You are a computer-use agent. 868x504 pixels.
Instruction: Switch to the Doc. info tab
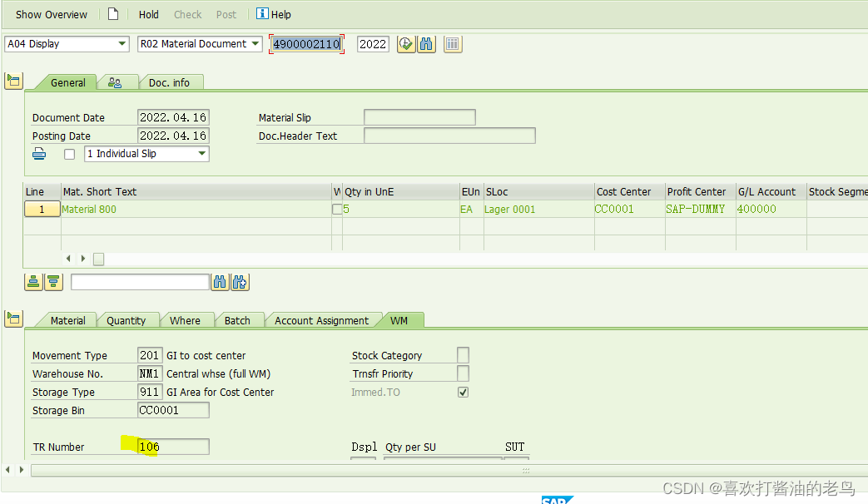pyautogui.click(x=169, y=82)
